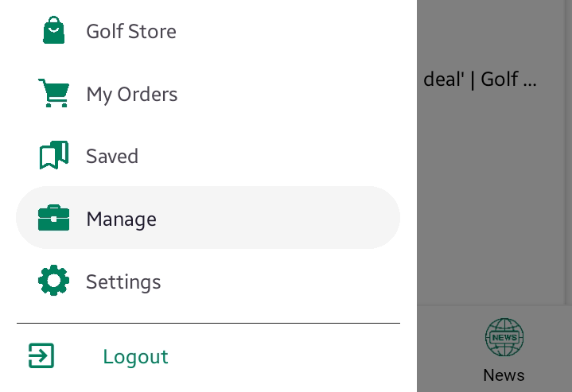This screenshot has height=392, width=572.
Task: Open the Golf Store menu item
Action: [x=131, y=32]
